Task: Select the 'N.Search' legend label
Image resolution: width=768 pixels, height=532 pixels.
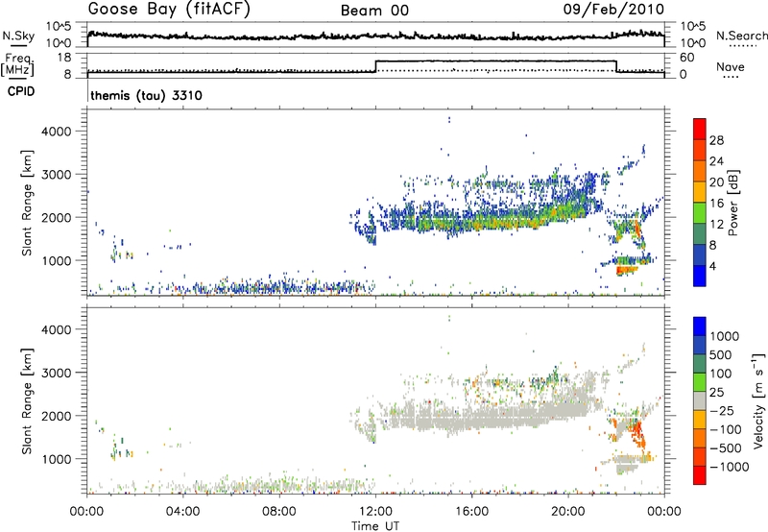Action: point(741,36)
